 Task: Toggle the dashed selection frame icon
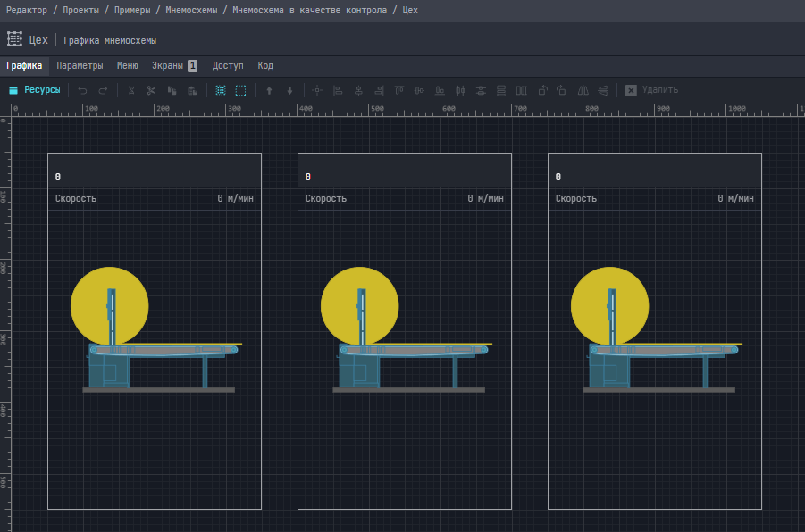tap(241, 90)
